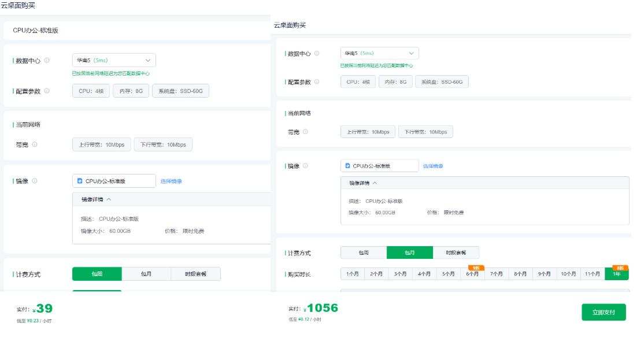Select 6个月 purchase duration with 9折 badge
Viewport: 644px width, 342px height.
click(472, 274)
